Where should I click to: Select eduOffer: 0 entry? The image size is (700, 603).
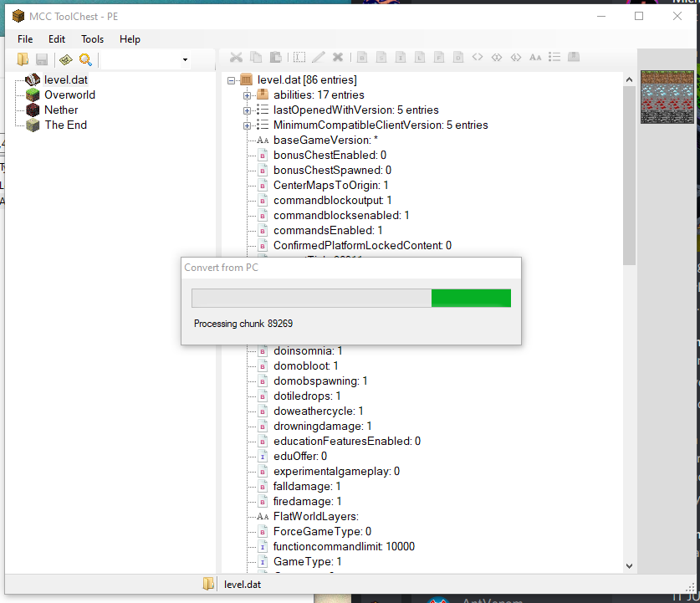(x=300, y=456)
